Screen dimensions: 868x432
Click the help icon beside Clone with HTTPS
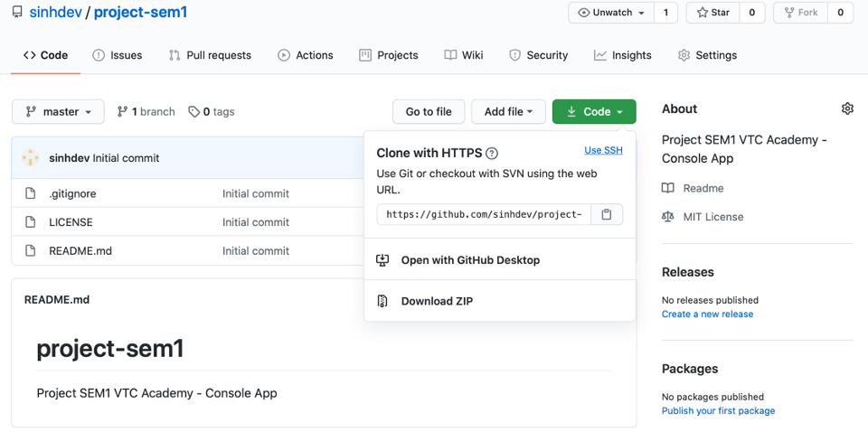coord(492,154)
